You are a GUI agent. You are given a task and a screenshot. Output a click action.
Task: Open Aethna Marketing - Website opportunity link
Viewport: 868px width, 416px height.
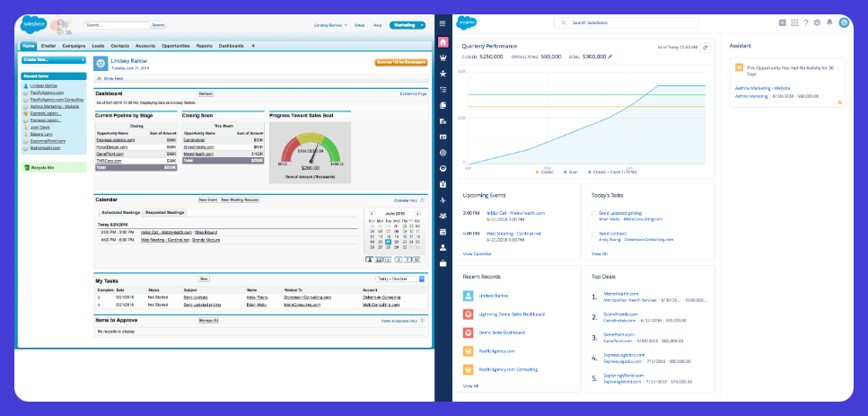pos(762,88)
